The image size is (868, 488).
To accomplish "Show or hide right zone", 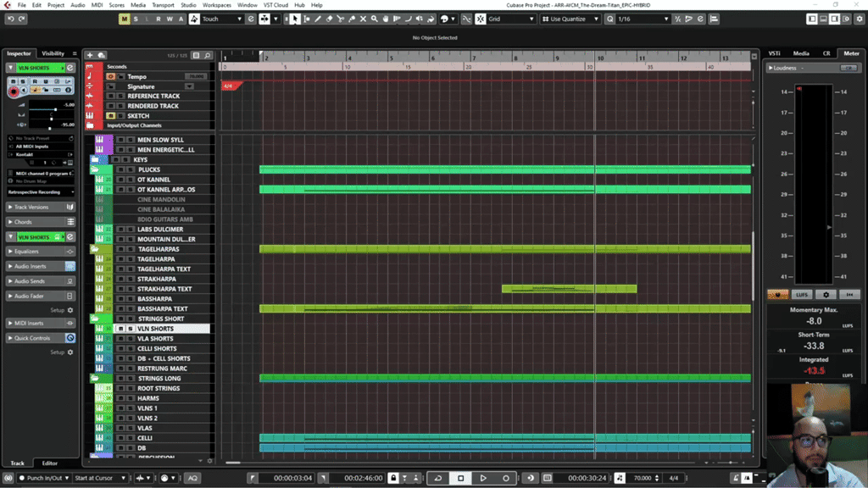I will coord(835,19).
